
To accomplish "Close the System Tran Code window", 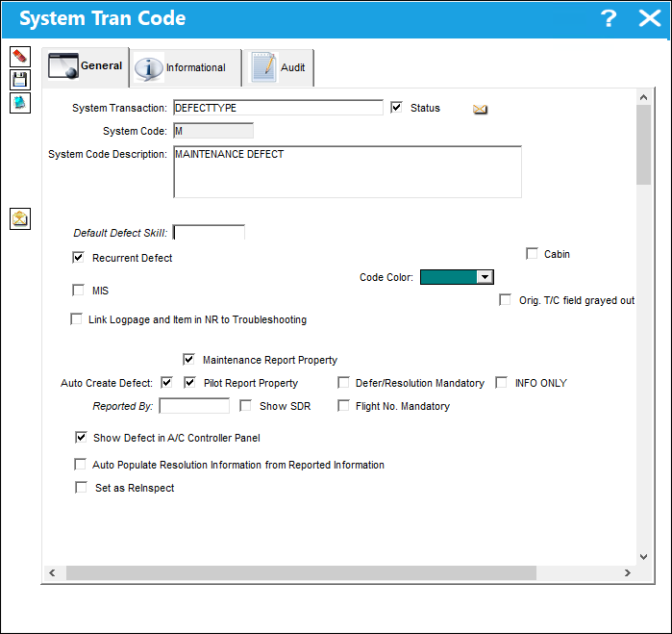I will [649, 18].
